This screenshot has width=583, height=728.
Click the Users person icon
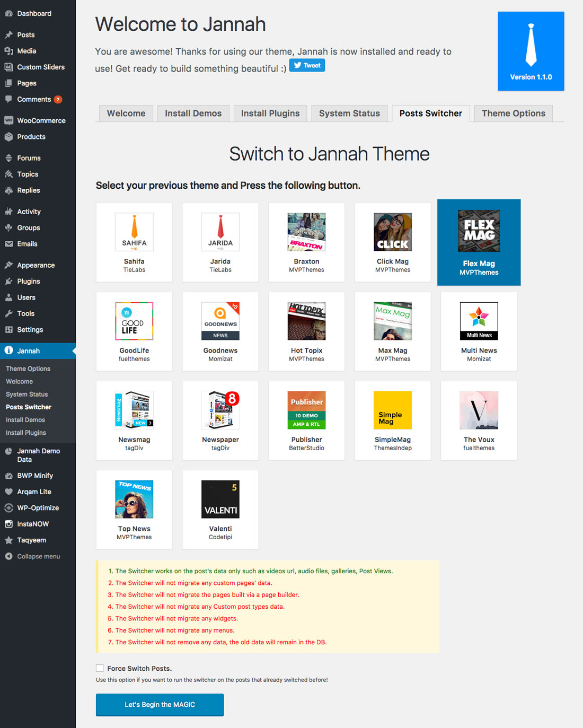[8, 297]
